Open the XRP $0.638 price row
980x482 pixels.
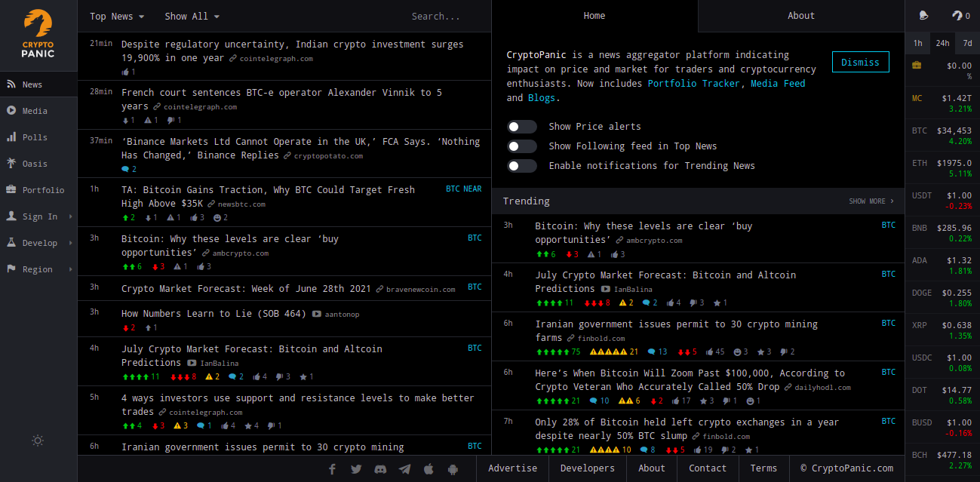pyautogui.click(x=942, y=330)
